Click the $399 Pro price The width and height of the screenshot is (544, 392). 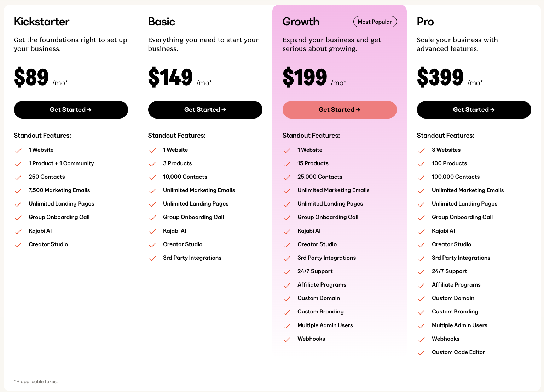click(x=440, y=77)
